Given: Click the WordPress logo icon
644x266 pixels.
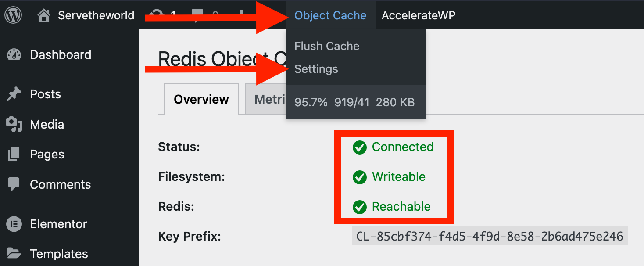Looking at the screenshot, I should click(13, 15).
